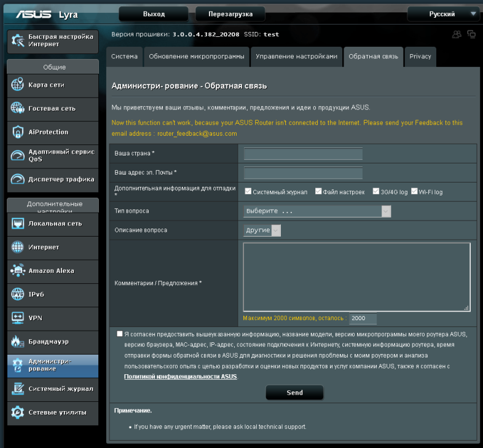This screenshot has height=448, width=483.
Task: Click the Adaptive QoS gauge icon
Action: click(18, 155)
